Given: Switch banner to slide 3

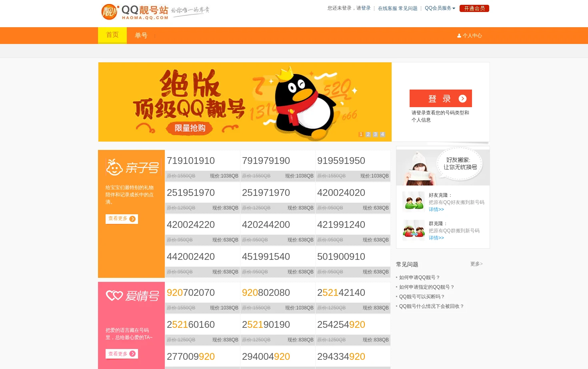Looking at the screenshot, I should pos(375,134).
